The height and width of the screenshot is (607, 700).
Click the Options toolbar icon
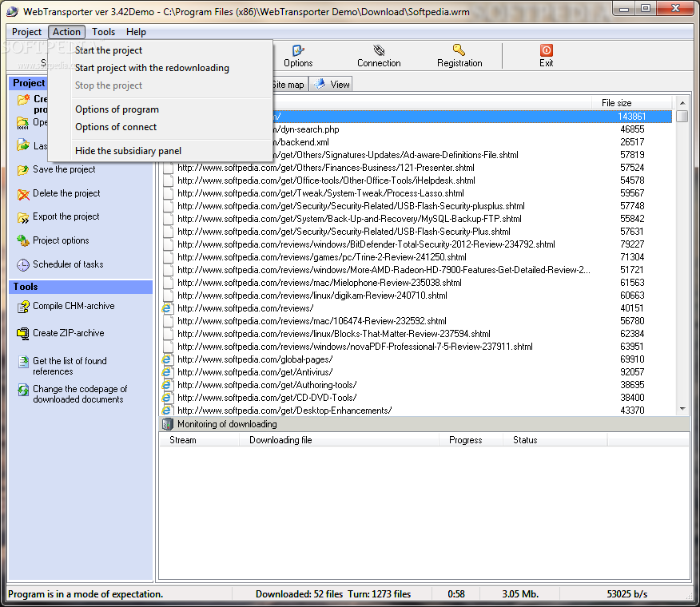(x=298, y=50)
